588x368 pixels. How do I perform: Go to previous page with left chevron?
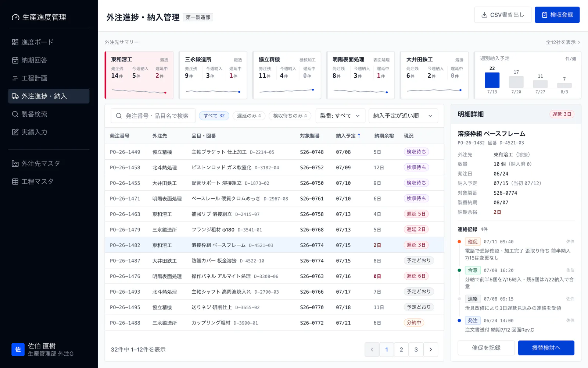click(372, 350)
